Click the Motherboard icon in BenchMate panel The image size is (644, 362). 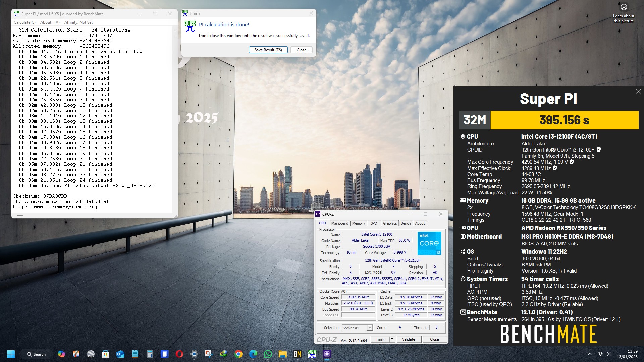(x=463, y=237)
